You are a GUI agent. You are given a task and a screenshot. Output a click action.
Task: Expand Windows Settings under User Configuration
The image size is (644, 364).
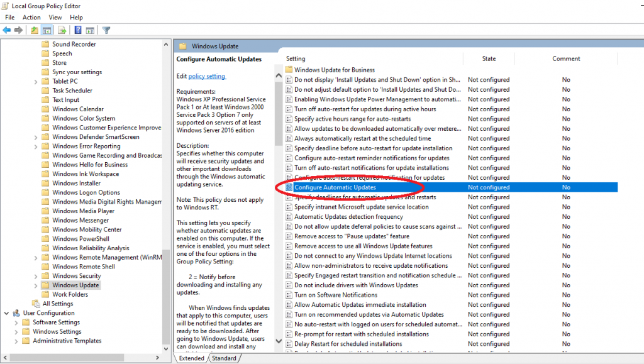[x=16, y=331]
